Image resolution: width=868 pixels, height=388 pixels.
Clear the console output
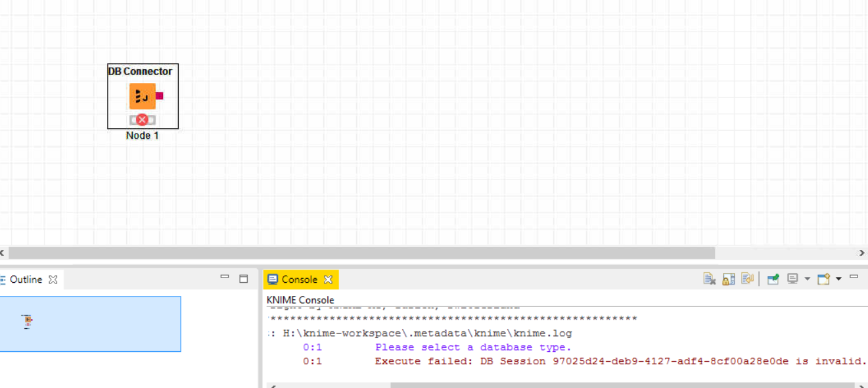709,279
